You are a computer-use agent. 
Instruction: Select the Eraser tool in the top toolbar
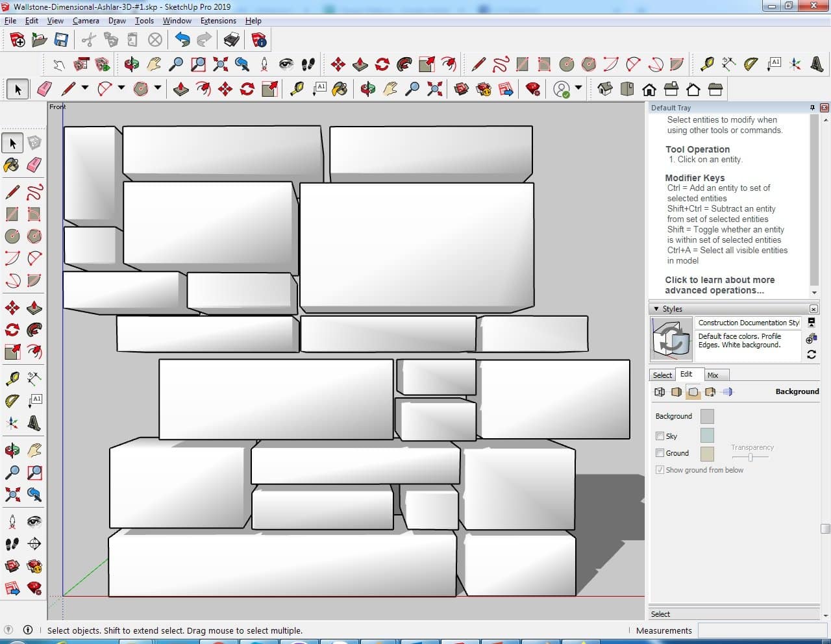click(45, 89)
